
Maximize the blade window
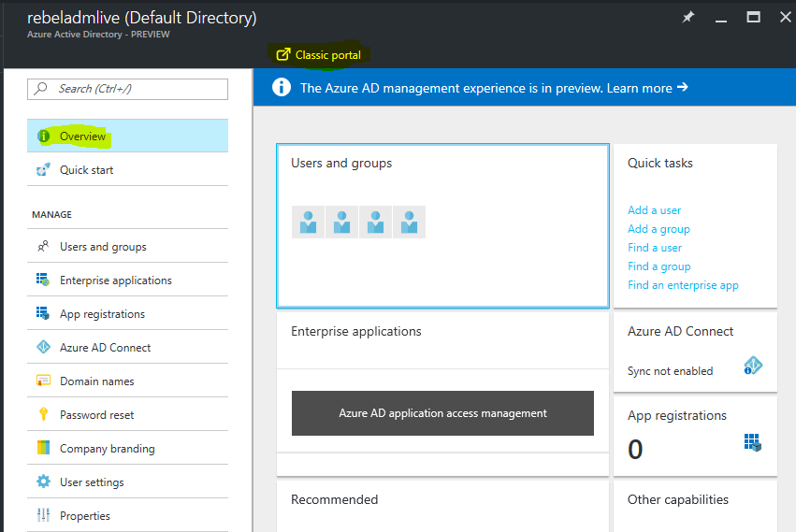point(753,17)
